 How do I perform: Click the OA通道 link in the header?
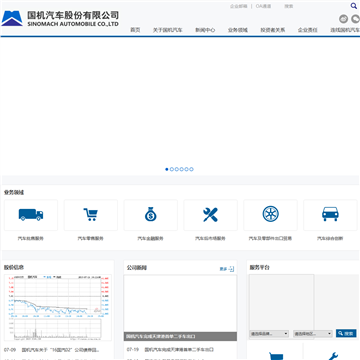pos(263,6)
